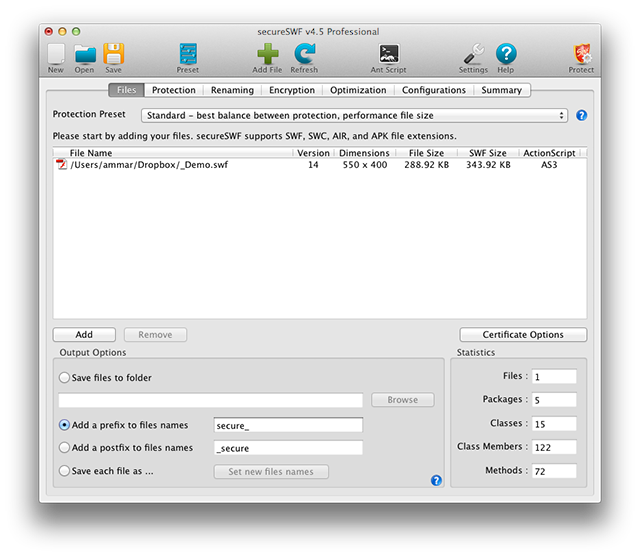Select the Save files to folder option
Viewport: 640px width, 557px height.
click(x=65, y=378)
